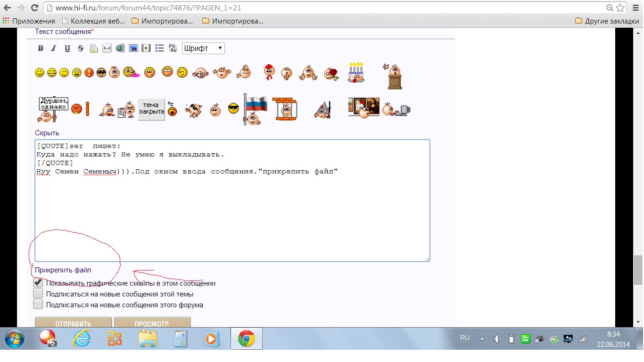Insert the birthday cake smiley
Image resolution: width=644 pixels, height=362 pixels.
[356, 73]
